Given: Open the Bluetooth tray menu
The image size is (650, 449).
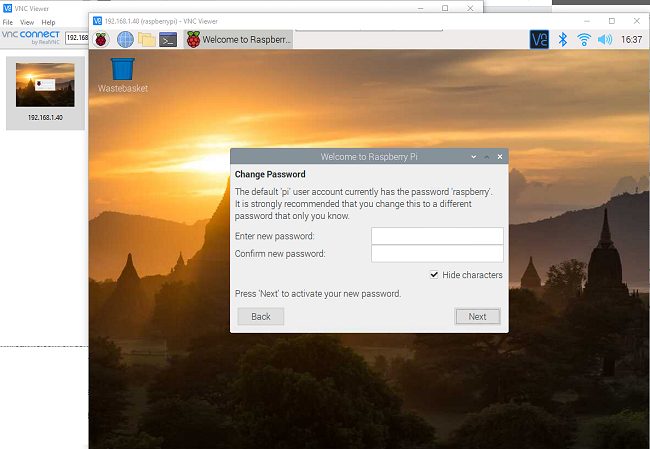Looking at the screenshot, I should click(x=562, y=39).
